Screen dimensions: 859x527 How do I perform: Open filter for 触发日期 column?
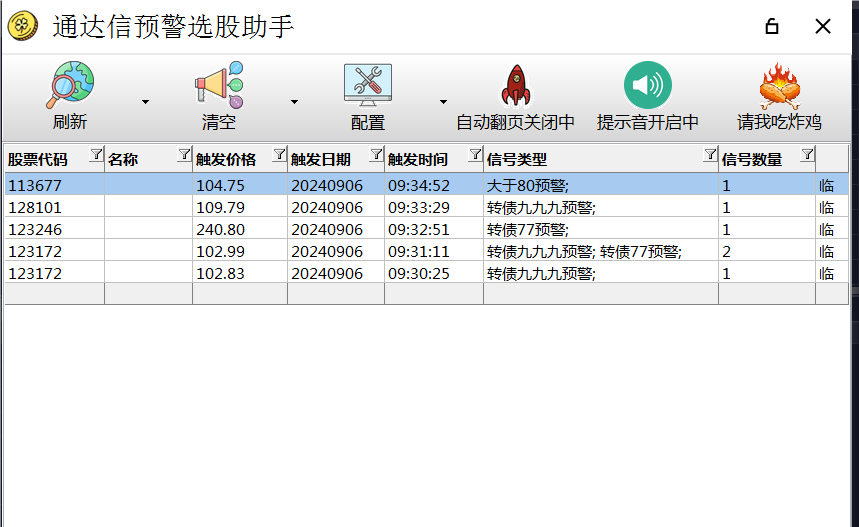pyautogui.click(x=376, y=154)
